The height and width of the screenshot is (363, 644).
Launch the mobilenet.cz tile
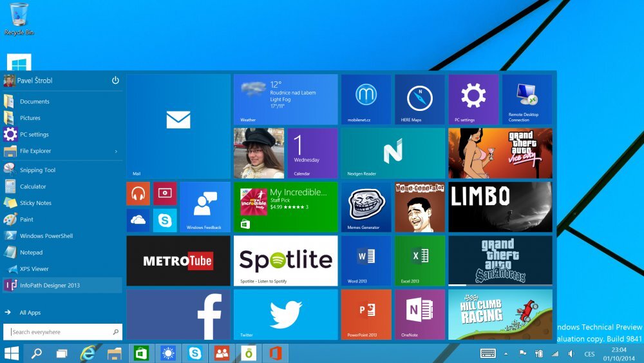click(366, 99)
